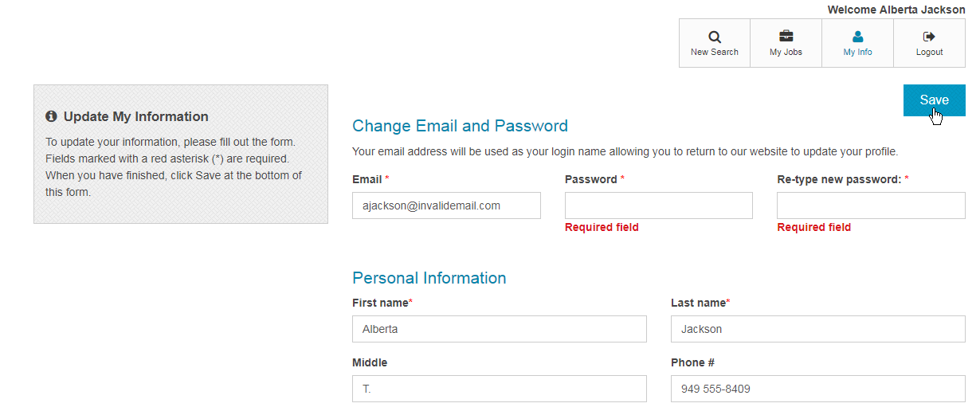
Task: Select the My Info label
Action: click(857, 53)
